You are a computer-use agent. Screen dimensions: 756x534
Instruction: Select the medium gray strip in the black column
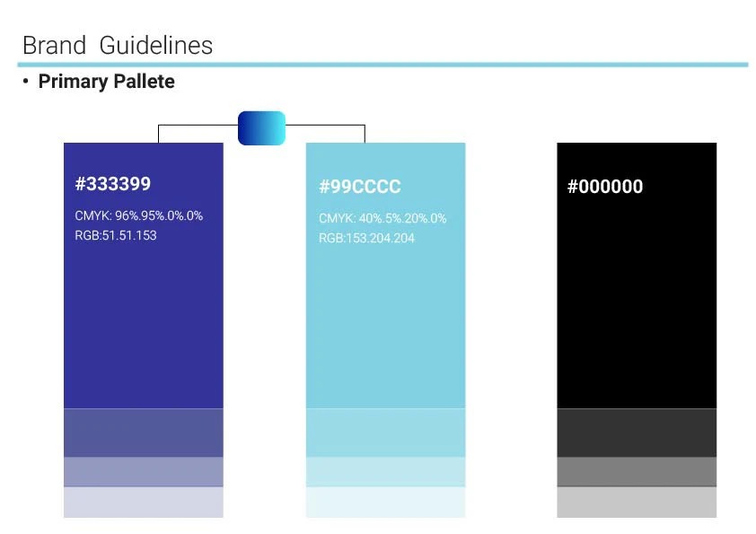point(637,472)
